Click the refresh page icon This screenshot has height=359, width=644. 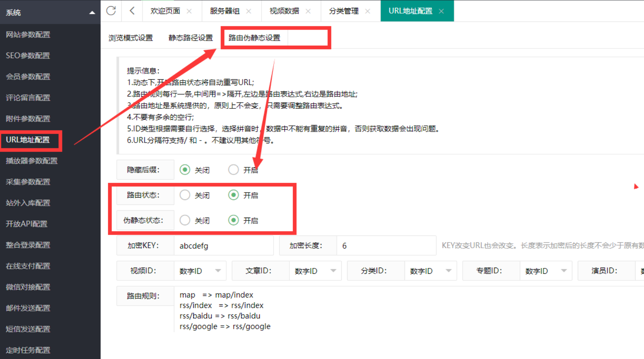(111, 11)
